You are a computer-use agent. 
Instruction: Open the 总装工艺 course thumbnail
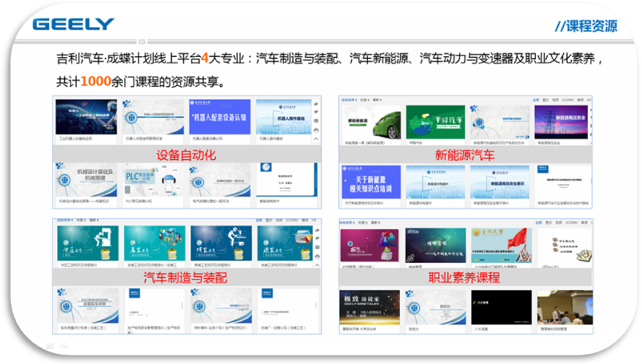155,243
